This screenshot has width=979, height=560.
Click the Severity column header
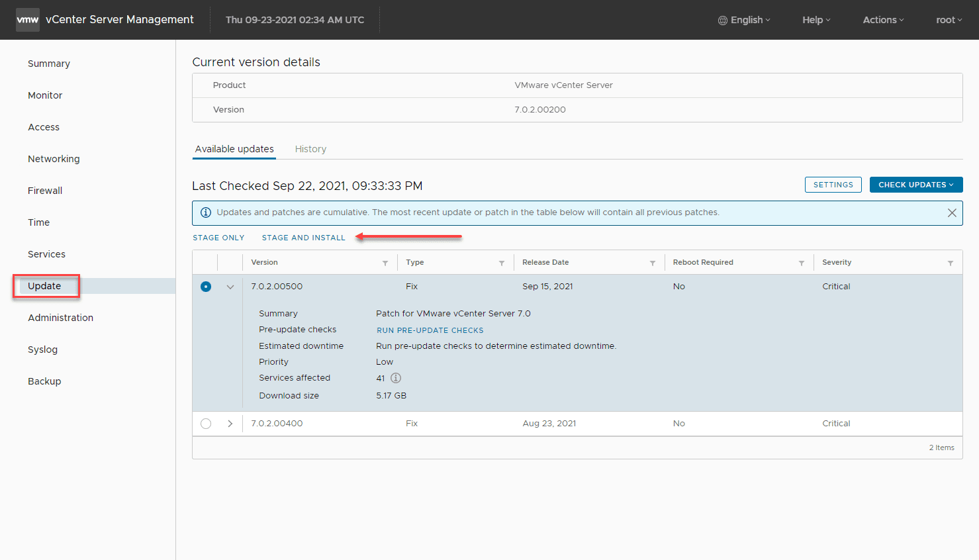tap(837, 262)
